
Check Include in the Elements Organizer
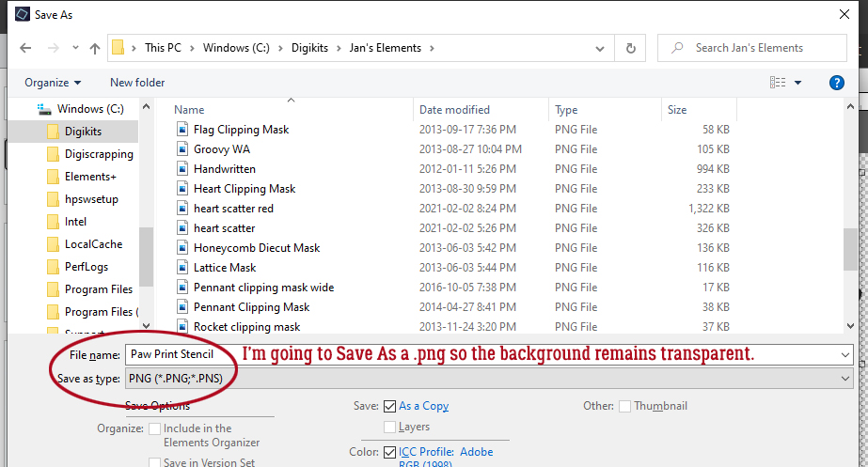[x=155, y=428]
